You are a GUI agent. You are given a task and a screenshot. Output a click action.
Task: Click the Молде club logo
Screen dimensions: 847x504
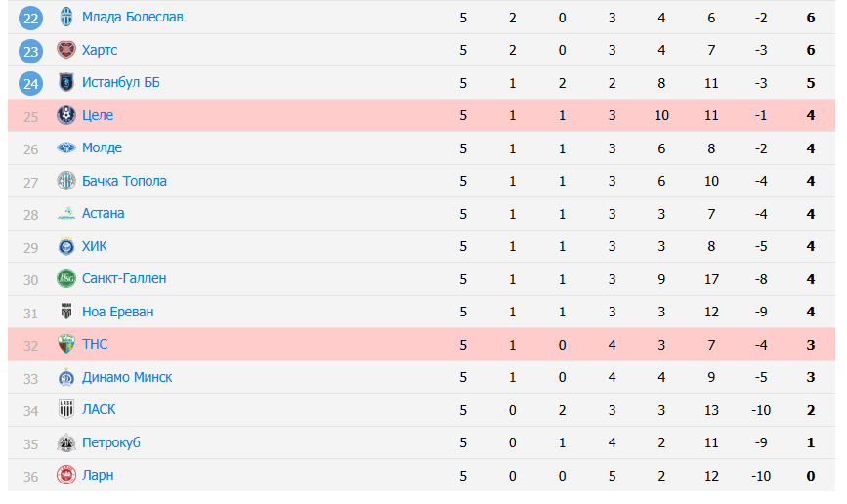[66, 148]
